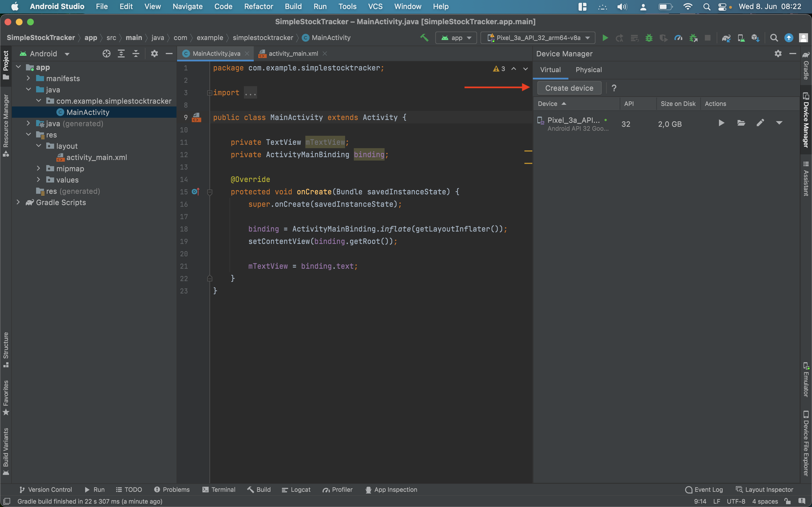812x507 pixels.
Task: Expand the Gradle Scripts tree node
Action: click(x=18, y=202)
